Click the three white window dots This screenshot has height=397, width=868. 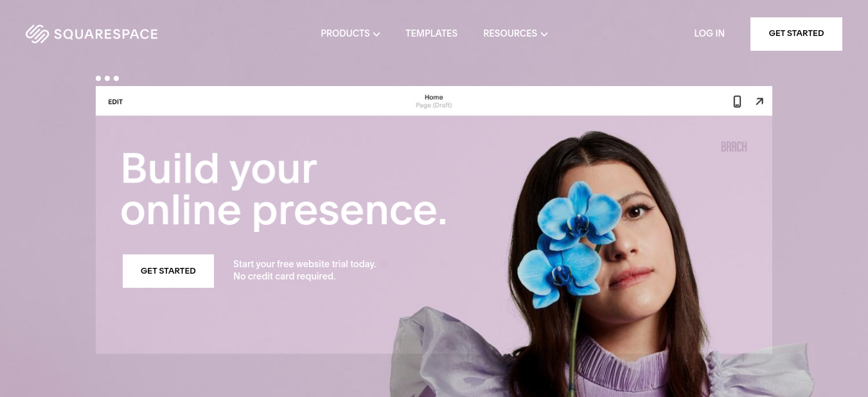[x=107, y=78]
